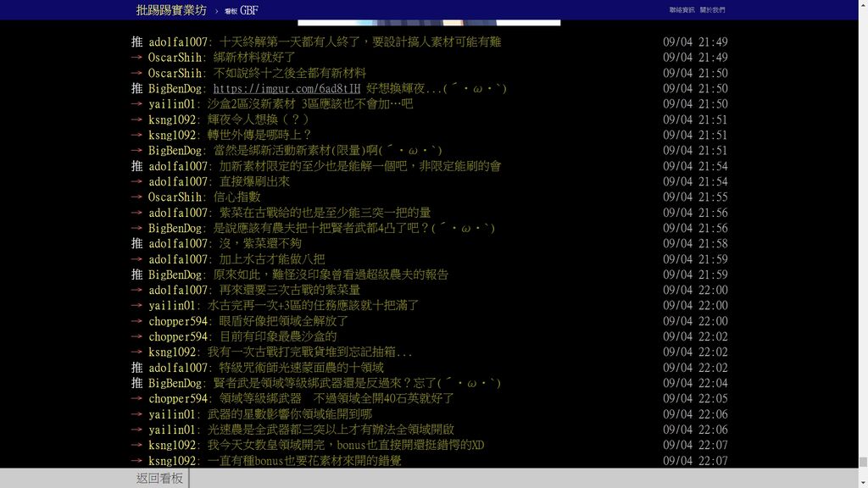
Task: Click timestamp 09/04 22:04
Action: 695,383
